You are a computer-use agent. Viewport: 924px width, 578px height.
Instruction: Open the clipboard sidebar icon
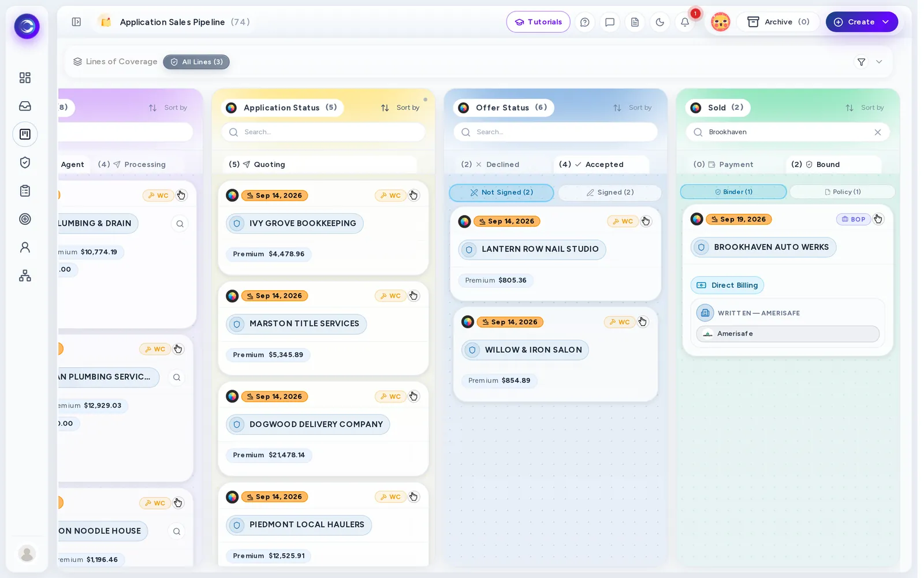[25, 191]
